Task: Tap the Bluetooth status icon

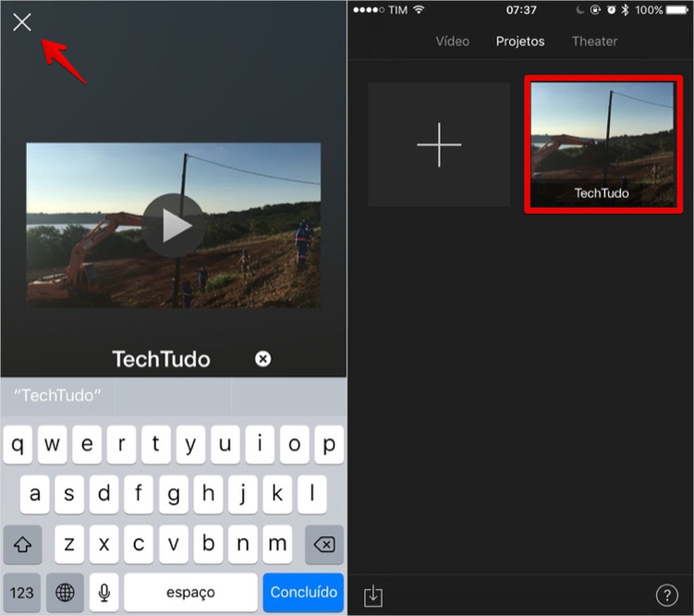Action: (x=625, y=10)
